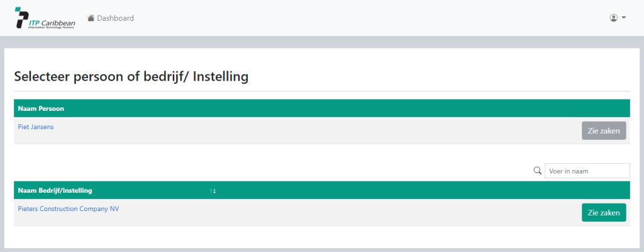Click the user avatar icon
The width and height of the screenshot is (644, 252).
(614, 18)
